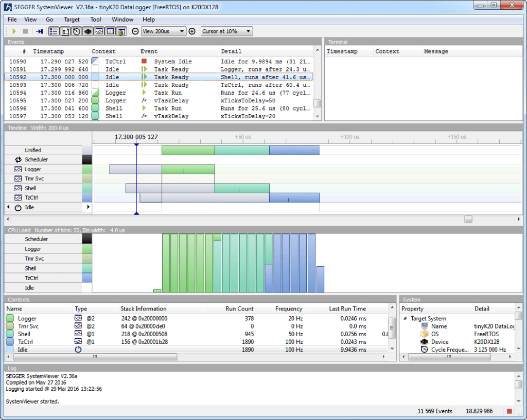Select event 10597 vTaskDelay row
This screenshot has width=527, height=420.
pos(159,116)
